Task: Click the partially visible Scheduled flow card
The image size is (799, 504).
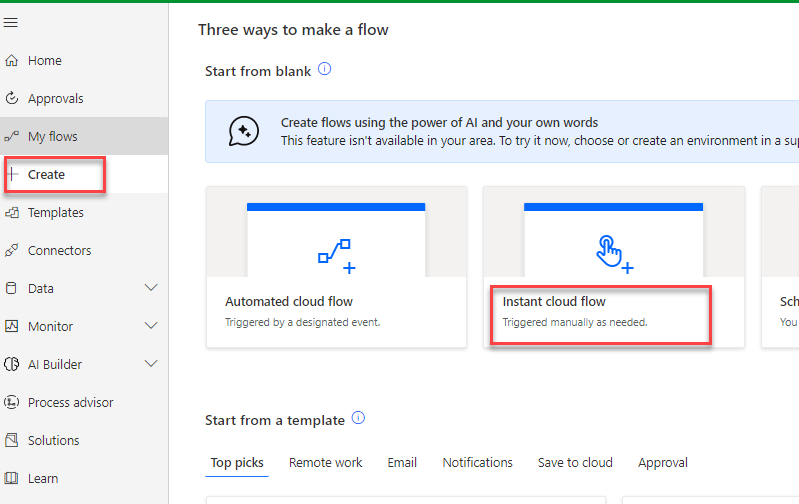Action: [780, 267]
